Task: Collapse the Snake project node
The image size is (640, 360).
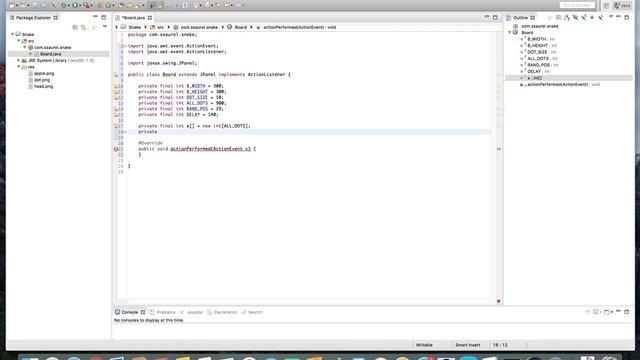Action: [x=13, y=34]
